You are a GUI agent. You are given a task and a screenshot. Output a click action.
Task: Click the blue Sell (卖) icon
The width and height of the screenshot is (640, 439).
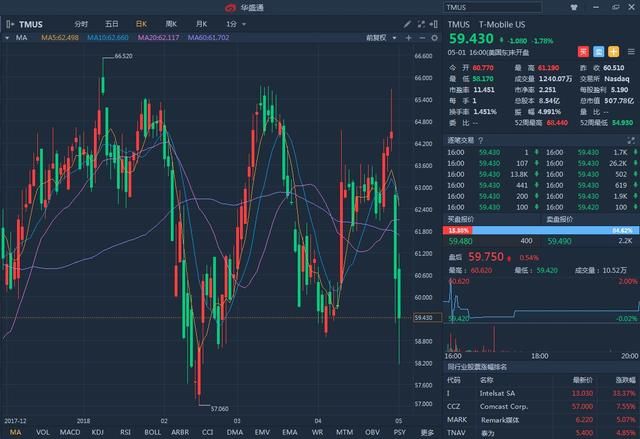(x=598, y=50)
